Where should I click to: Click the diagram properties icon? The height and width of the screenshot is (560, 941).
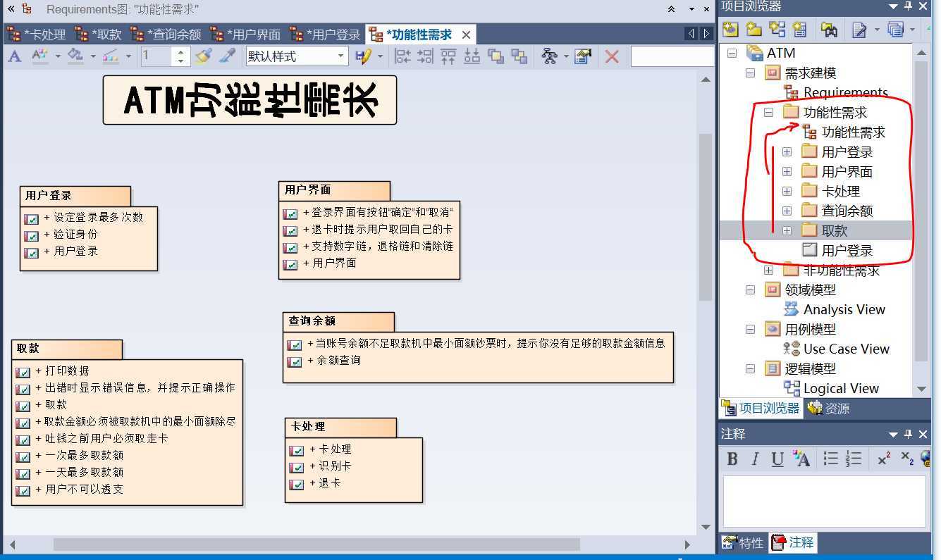[583, 56]
